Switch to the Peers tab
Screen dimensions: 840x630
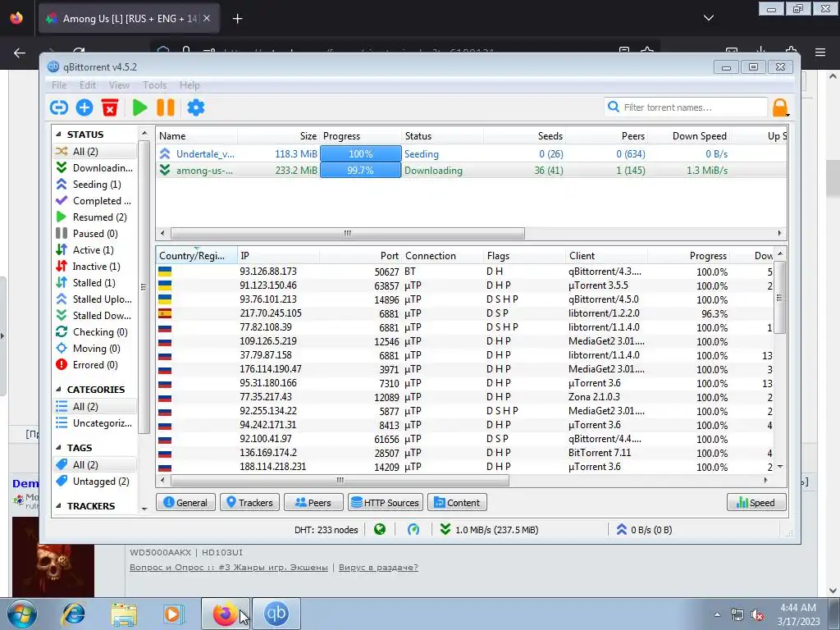point(313,503)
